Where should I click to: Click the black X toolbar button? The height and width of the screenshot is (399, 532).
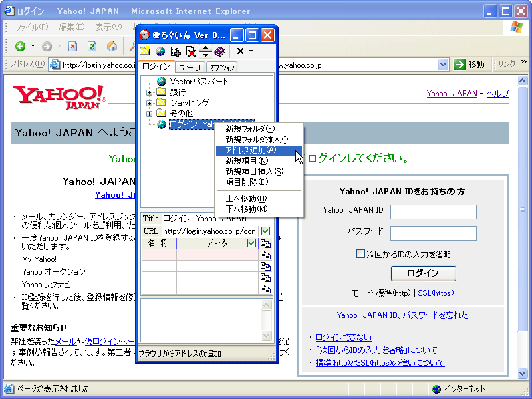[x=240, y=51]
